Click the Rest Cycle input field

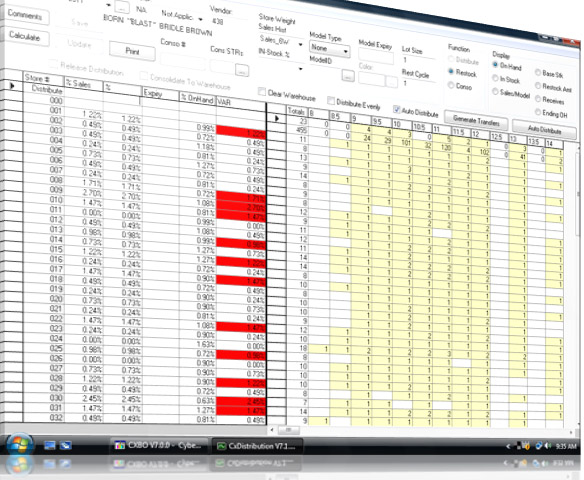[418, 83]
